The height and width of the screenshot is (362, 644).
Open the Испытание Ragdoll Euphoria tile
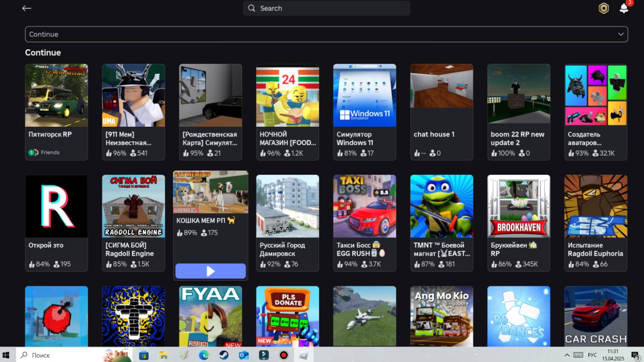pos(596,223)
